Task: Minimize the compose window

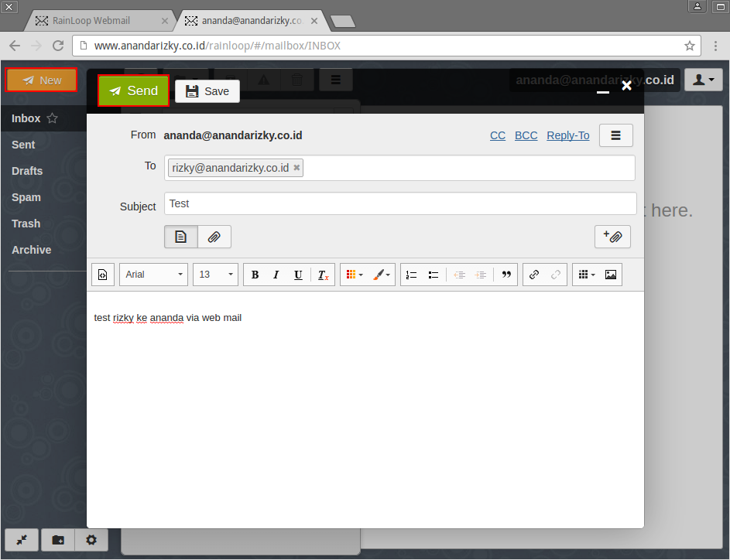Action: [x=603, y=91]
